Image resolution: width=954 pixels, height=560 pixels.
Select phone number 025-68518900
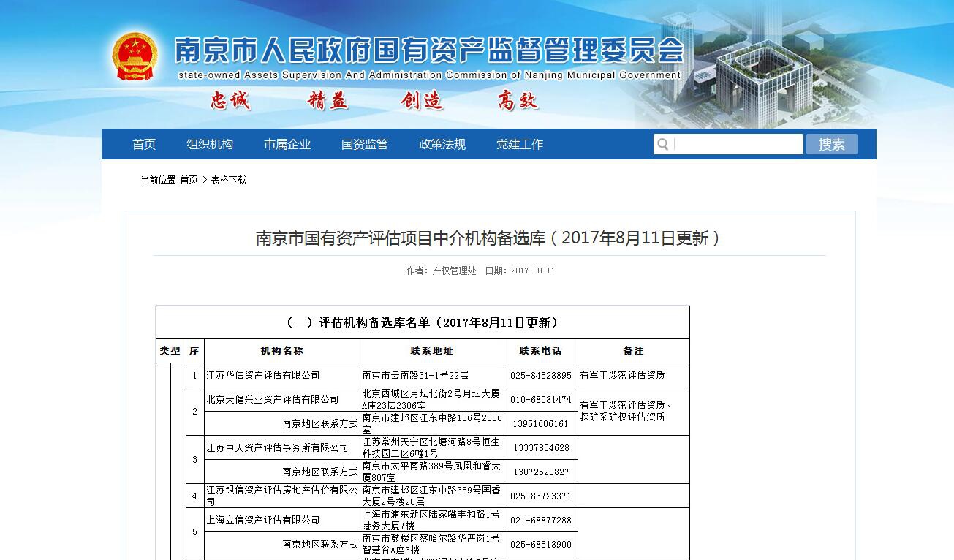pos(541,544)
